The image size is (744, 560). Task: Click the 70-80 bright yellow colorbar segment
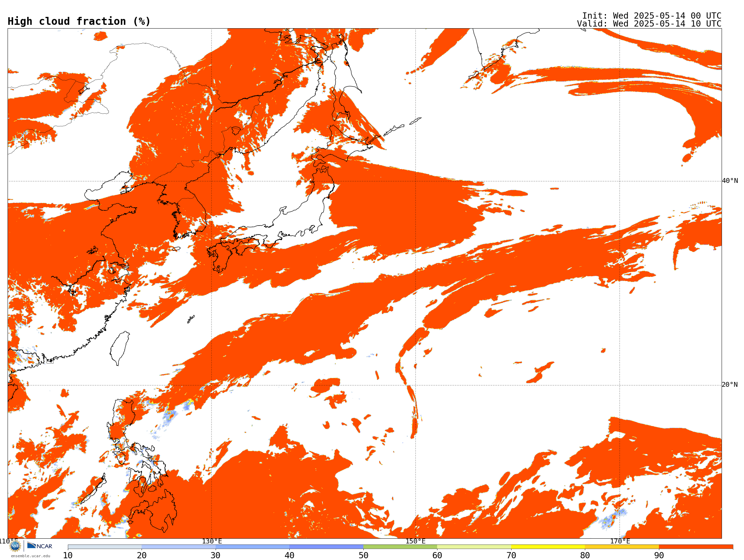coord(548,547)
